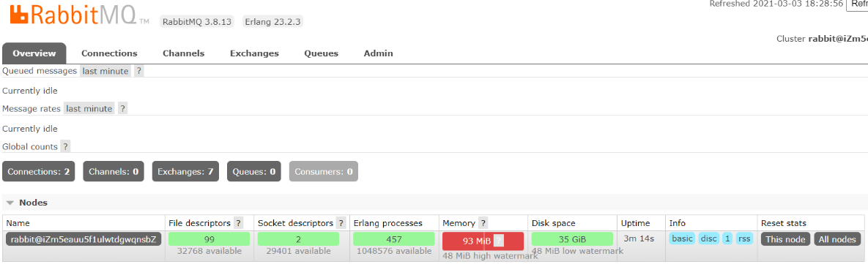Change Queued messages last minute range
This screenshot has width=868, height=267.
point(105,71)
